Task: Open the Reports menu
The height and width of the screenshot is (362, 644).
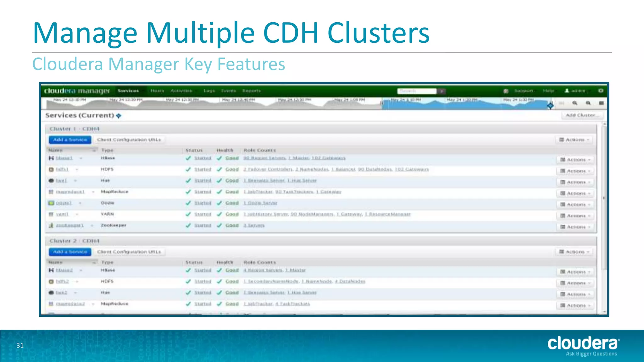Action: (x=252, y=91)
